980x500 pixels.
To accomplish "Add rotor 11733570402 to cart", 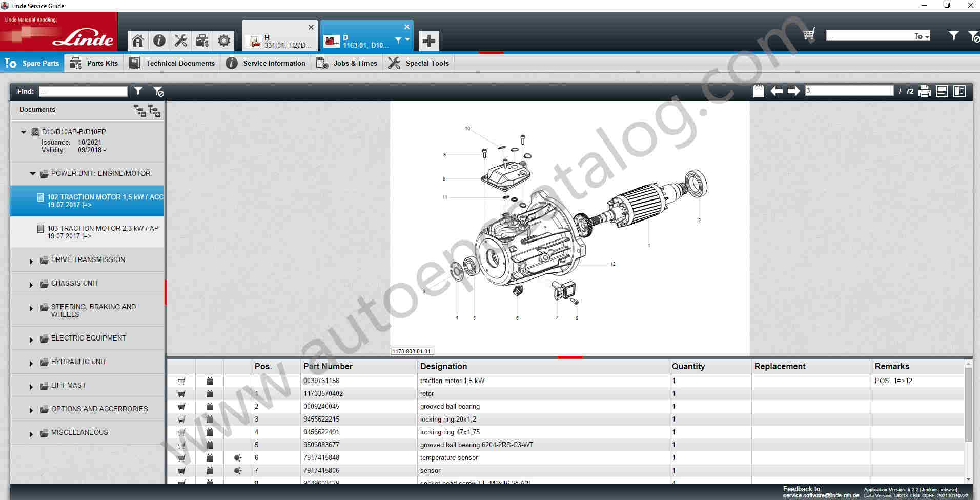I will (x=181, y=394).
